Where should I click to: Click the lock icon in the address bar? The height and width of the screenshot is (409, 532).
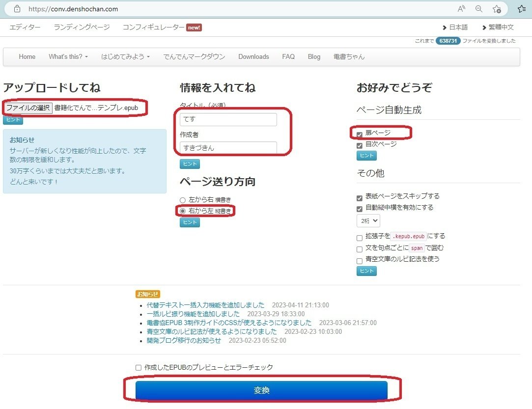point(17,8)
